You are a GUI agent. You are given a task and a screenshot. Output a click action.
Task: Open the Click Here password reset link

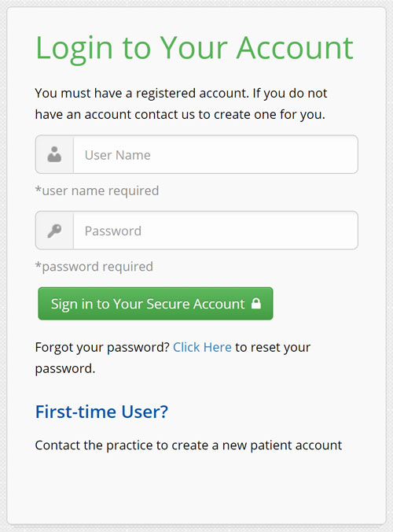[202, 347]
